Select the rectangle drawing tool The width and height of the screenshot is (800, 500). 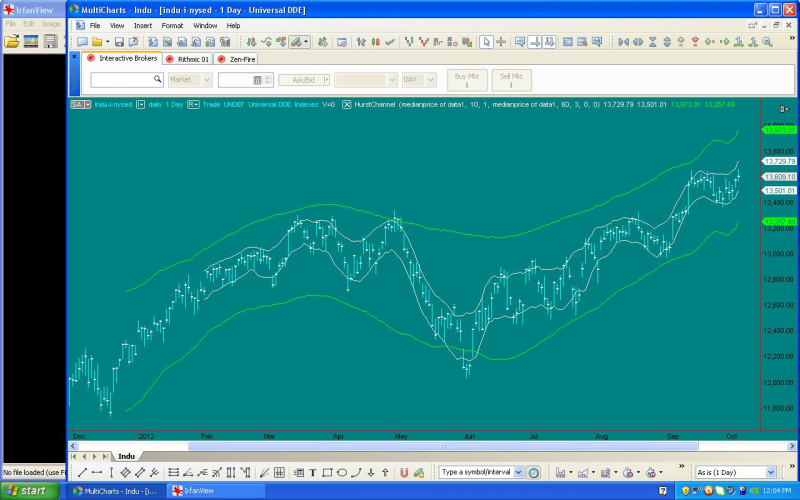(327, 472)
